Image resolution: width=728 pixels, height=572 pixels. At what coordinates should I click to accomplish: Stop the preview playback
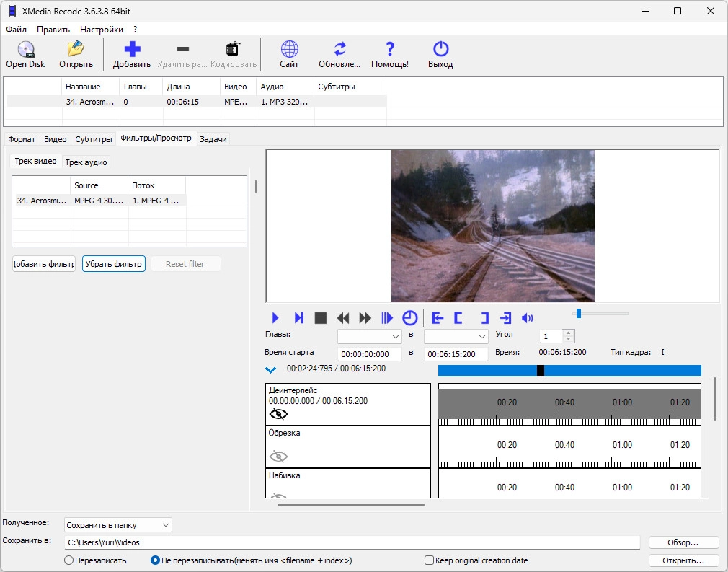coord(320,318)
